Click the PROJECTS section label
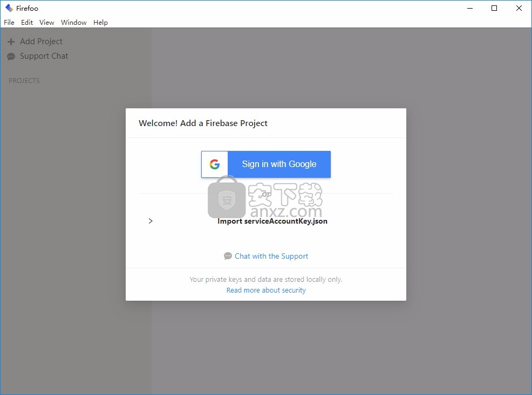The height and width of the screenshot is (395, 532). 24,81
